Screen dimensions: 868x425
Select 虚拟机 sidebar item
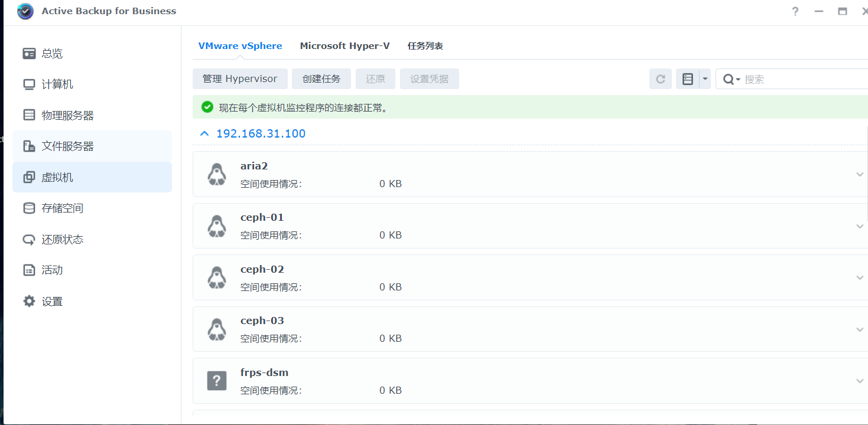pos(92,177)
